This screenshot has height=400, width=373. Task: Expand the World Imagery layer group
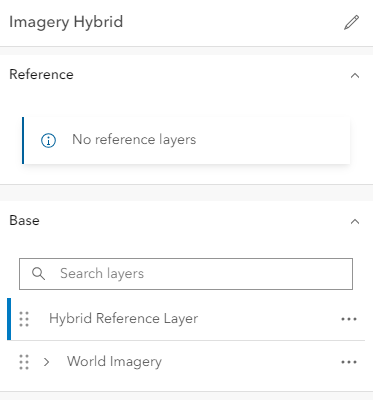(x=46, y=362)
